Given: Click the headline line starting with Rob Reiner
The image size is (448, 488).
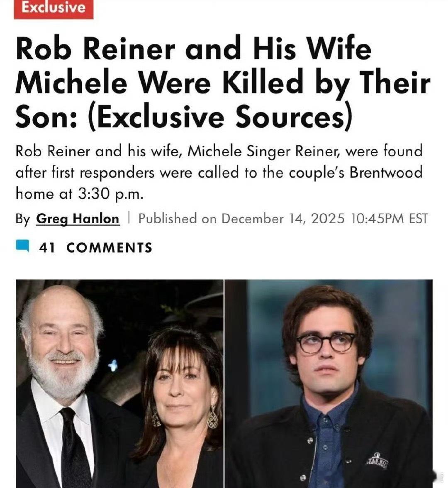Looking at the screenshot, I should [x=193, y=49].
